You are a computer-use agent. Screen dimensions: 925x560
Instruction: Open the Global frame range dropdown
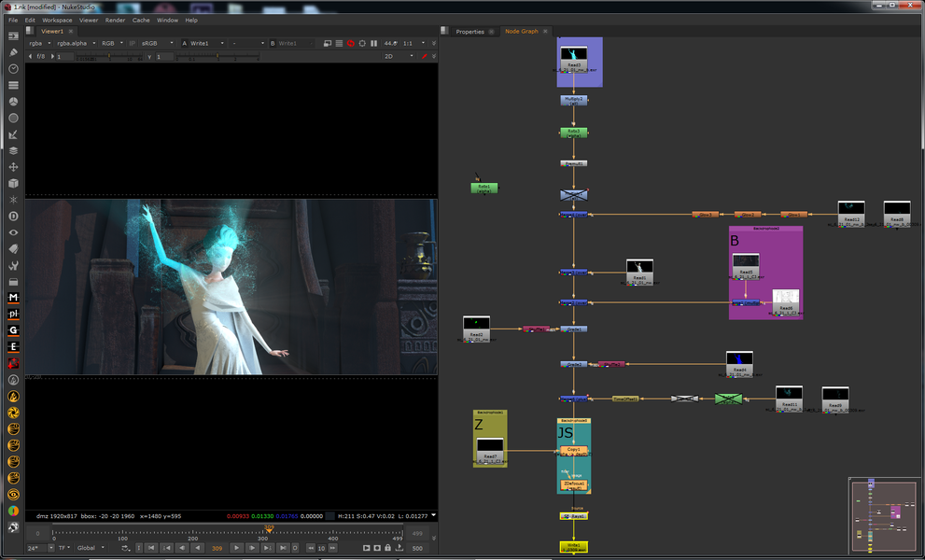[x=91, y=548]
